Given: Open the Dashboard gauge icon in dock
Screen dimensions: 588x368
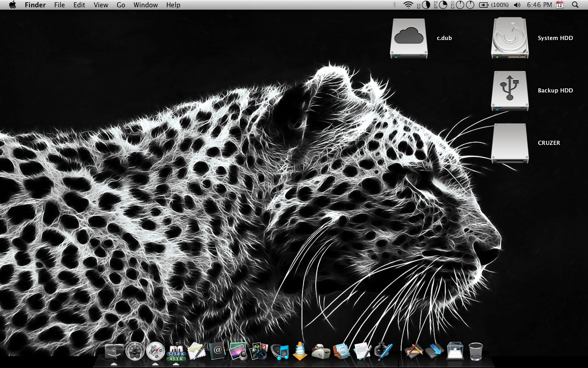Looking at the screenshot, I should (x=135, y=351).
